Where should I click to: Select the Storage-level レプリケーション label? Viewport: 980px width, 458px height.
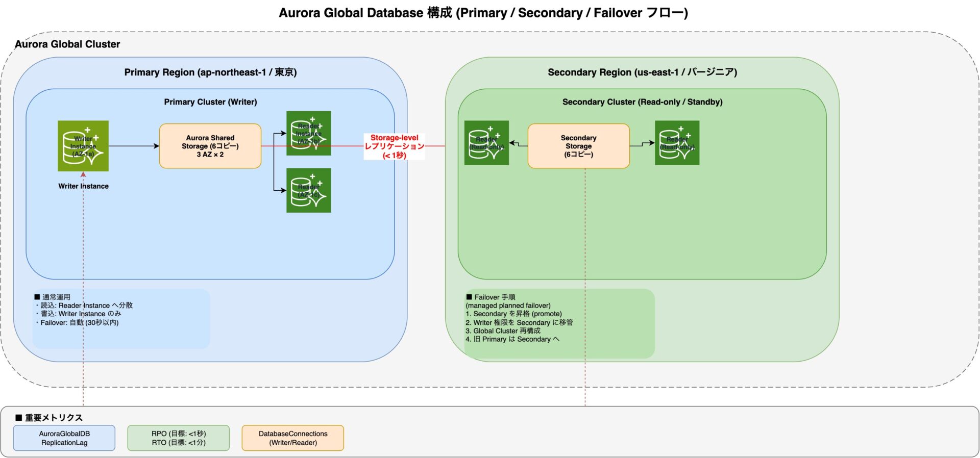click(394, 146)
